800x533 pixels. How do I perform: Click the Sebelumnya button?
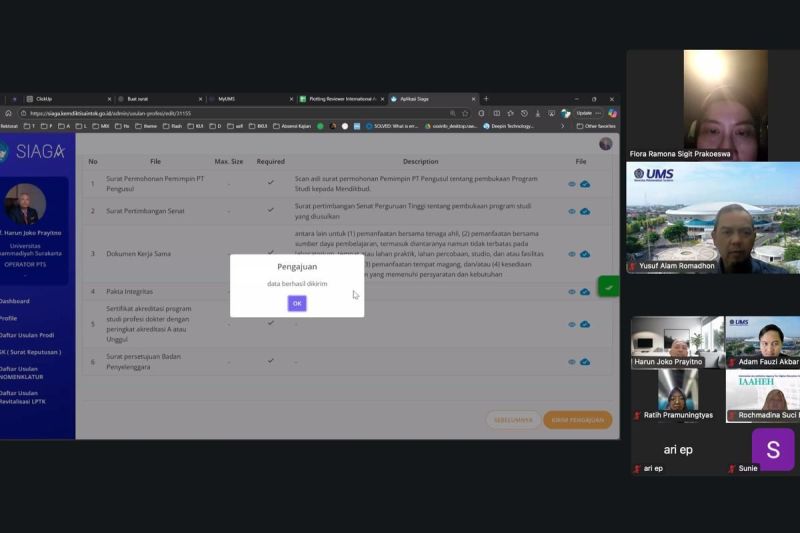pyautogui.click(x=513, y=420)
